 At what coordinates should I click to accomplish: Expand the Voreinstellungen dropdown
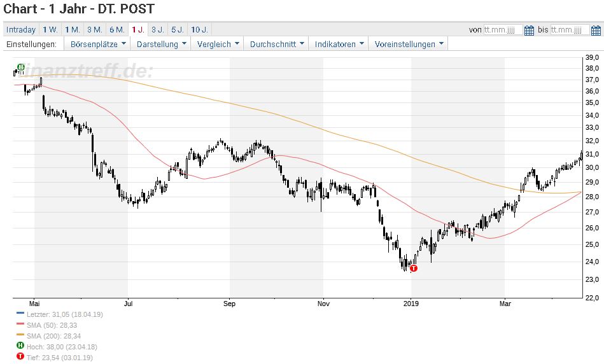click(409, 45)
